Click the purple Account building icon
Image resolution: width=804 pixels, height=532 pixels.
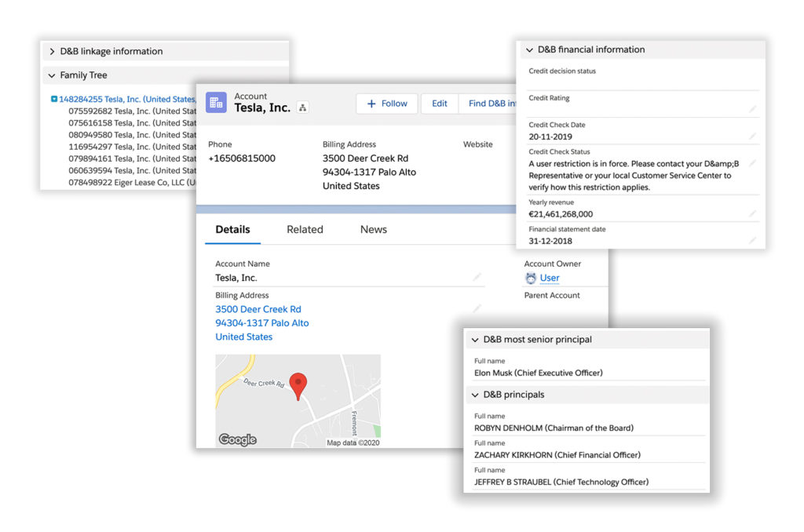216,103
